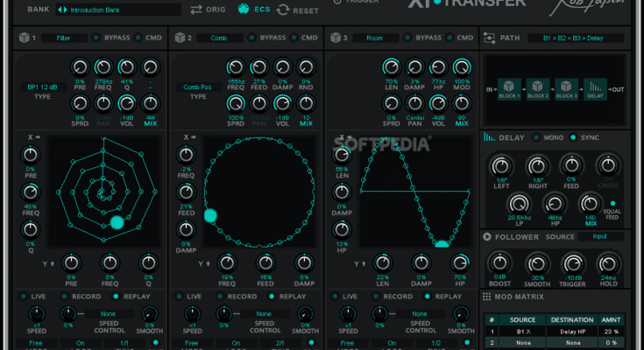Click the ECS globe icon

pyautogui.click(x=244, y=10)
